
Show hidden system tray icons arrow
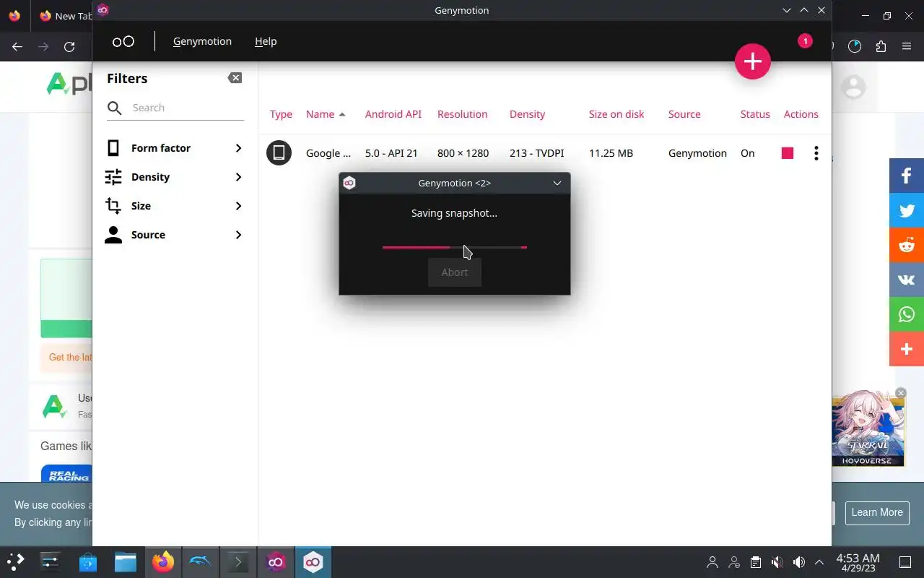819,562
